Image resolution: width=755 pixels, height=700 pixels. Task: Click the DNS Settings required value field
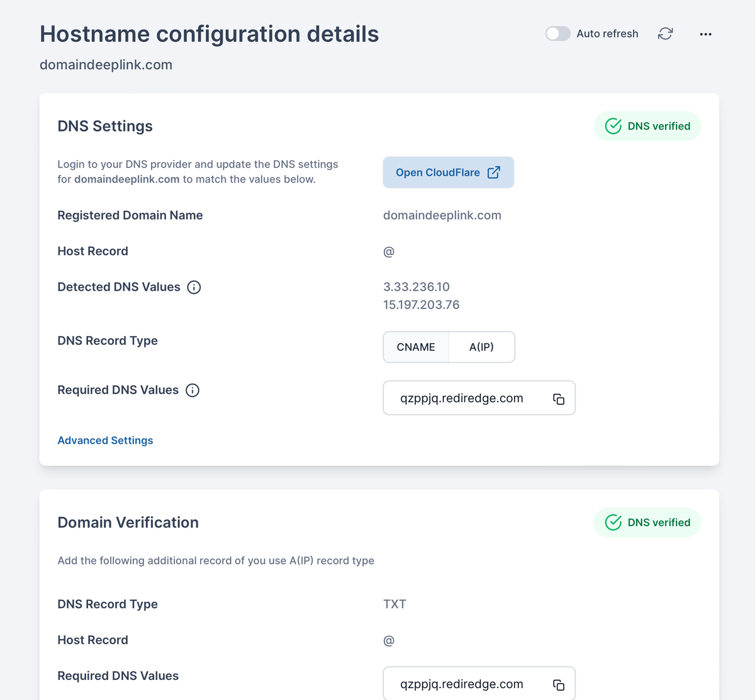(462, 398)
